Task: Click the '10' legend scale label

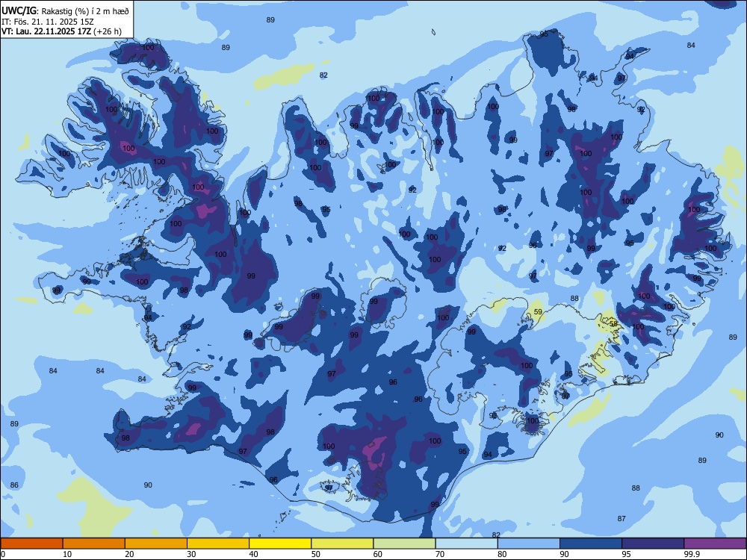Action: point(67,554)
